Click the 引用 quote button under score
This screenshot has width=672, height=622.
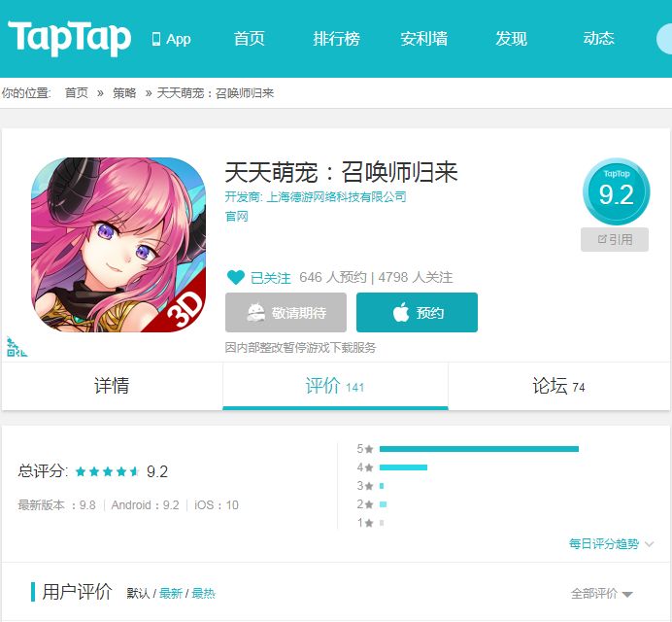point(615,239)
